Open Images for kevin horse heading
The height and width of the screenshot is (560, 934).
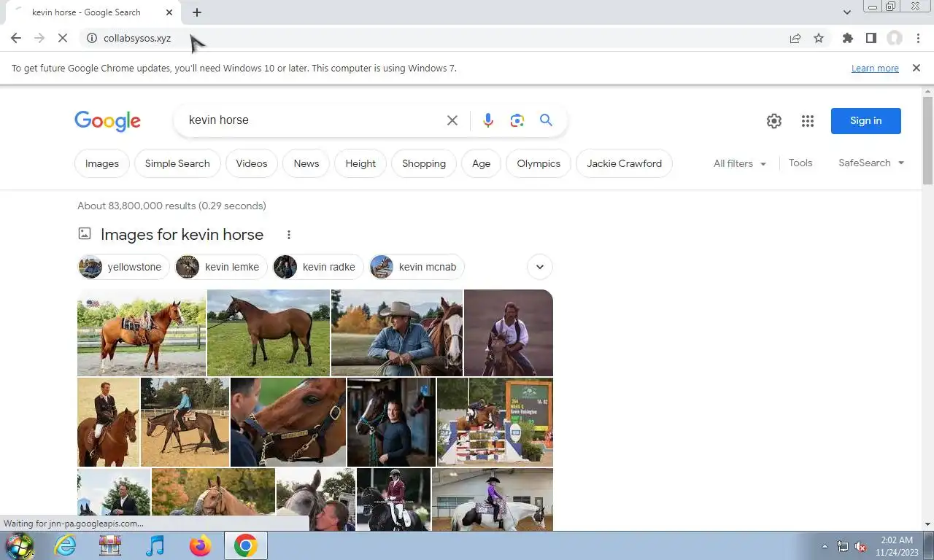[x=182, y=235]
